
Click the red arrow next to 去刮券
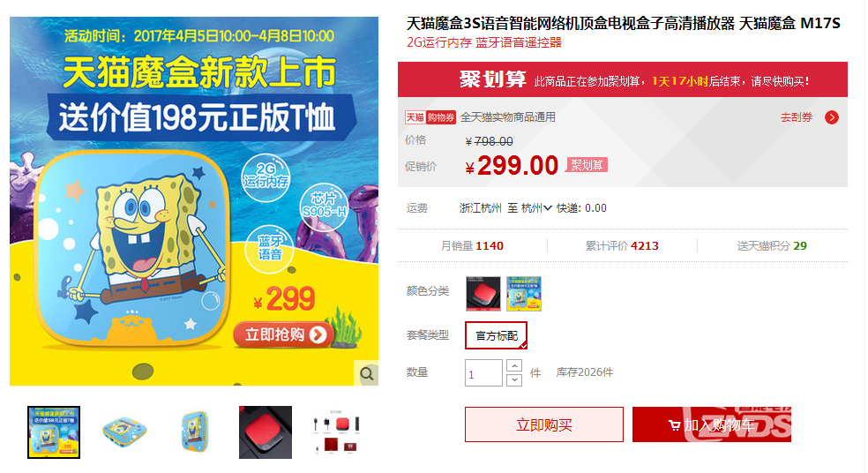pos(832,117)
